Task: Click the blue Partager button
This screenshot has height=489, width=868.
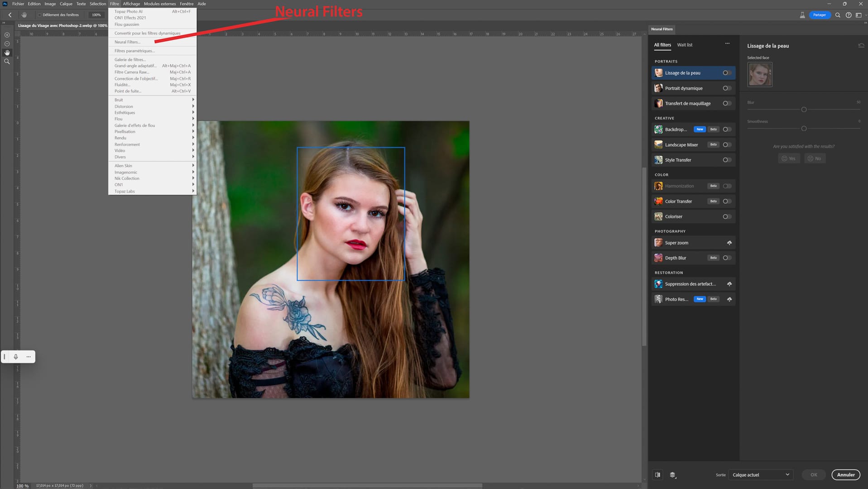Action: point(819,15)
